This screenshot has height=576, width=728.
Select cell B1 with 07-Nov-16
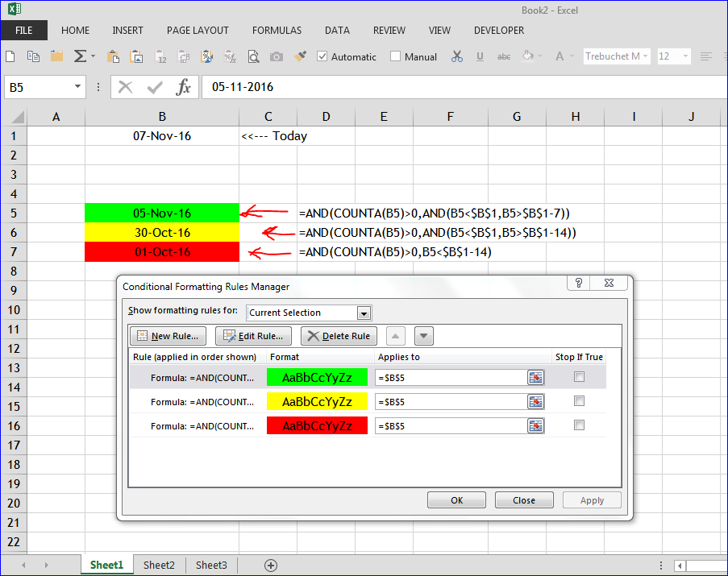162,136
